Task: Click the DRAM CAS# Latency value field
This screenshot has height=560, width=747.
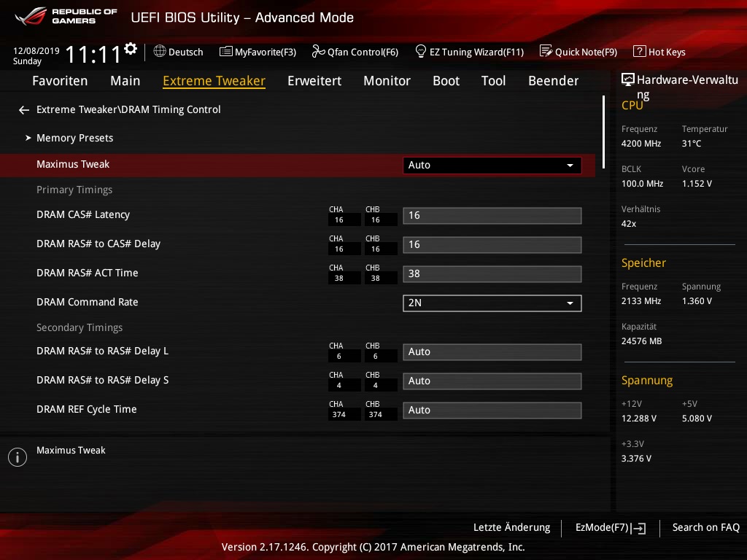Action: (492, 216)
